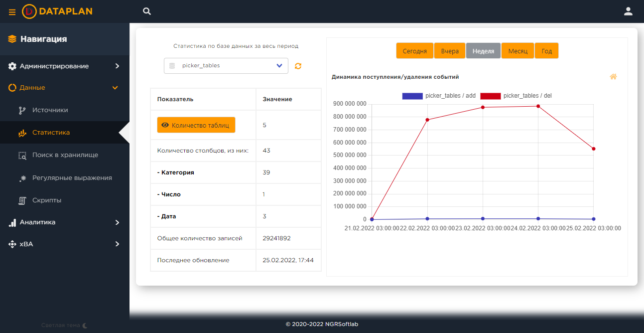
Task: Click Количество таблиц button
Action: click(196, 125)
